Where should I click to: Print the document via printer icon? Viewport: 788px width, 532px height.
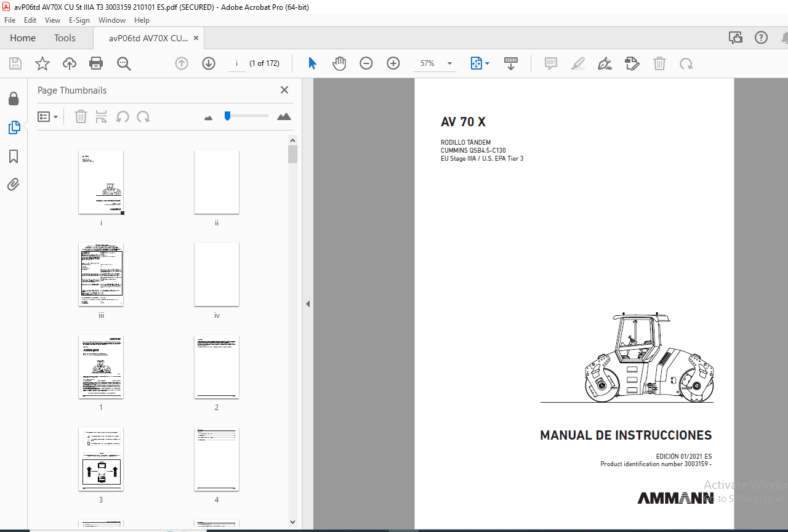pos(96,63)
